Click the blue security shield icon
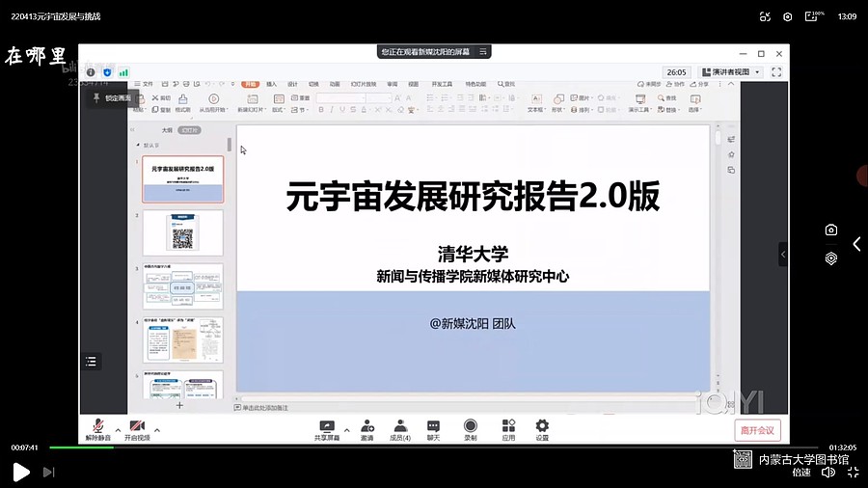 click(107, 72)
